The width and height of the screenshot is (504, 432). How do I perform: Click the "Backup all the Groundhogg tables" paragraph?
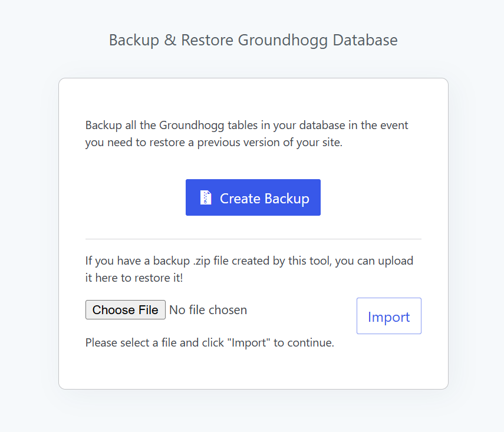[x=246, y=134]
